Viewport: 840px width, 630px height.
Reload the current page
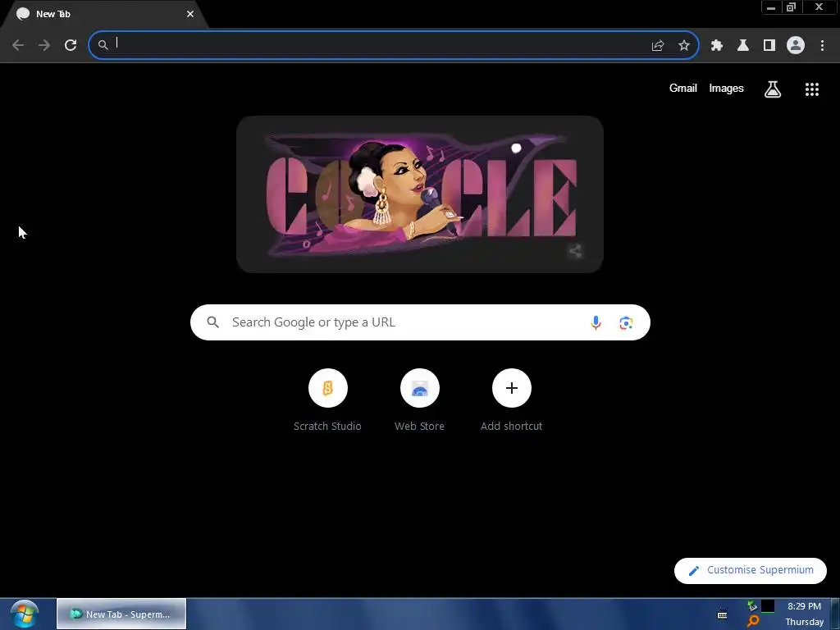71,45
